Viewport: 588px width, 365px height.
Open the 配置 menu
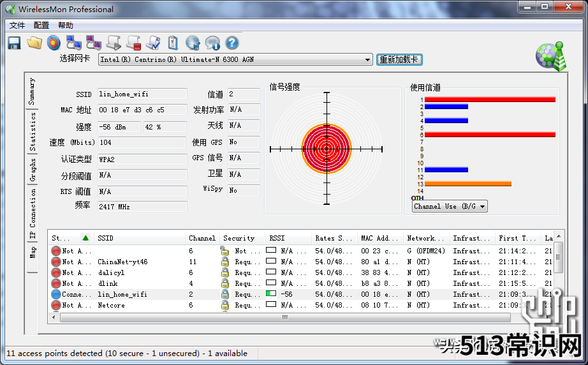coord(41,26)
